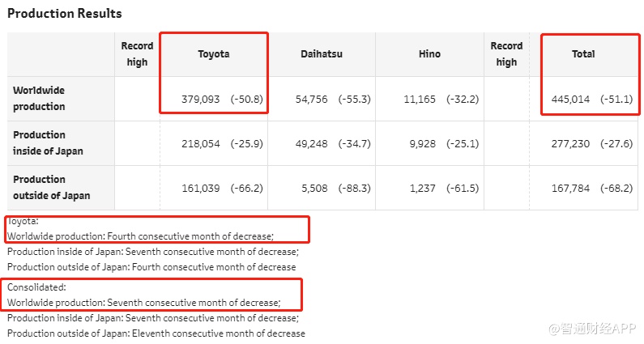Viewport: 644px width, 344px height.
Task: Select Hino worldwide production value 11,165
Action: click(x=420, y=100)
